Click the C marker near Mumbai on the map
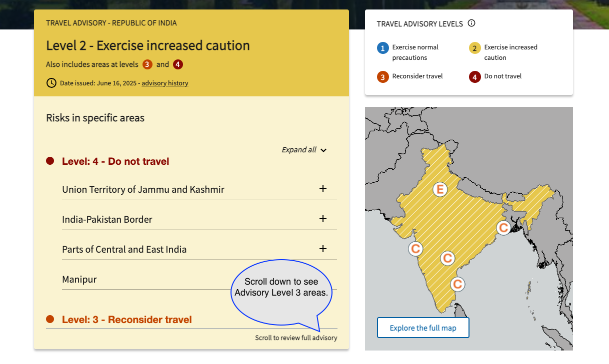The image size is (609, 364). click(x=415, y=248)
